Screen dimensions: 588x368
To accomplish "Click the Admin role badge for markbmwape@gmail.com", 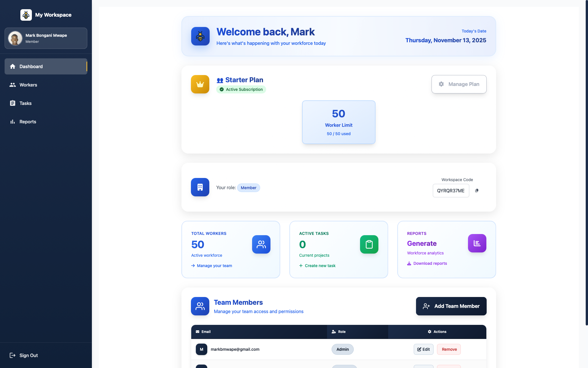I will (343, 349).
